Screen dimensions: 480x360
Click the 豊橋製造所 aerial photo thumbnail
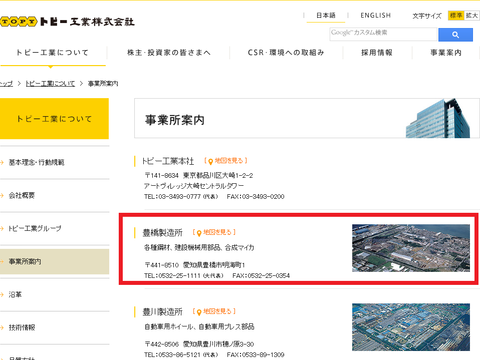[411, 248]
